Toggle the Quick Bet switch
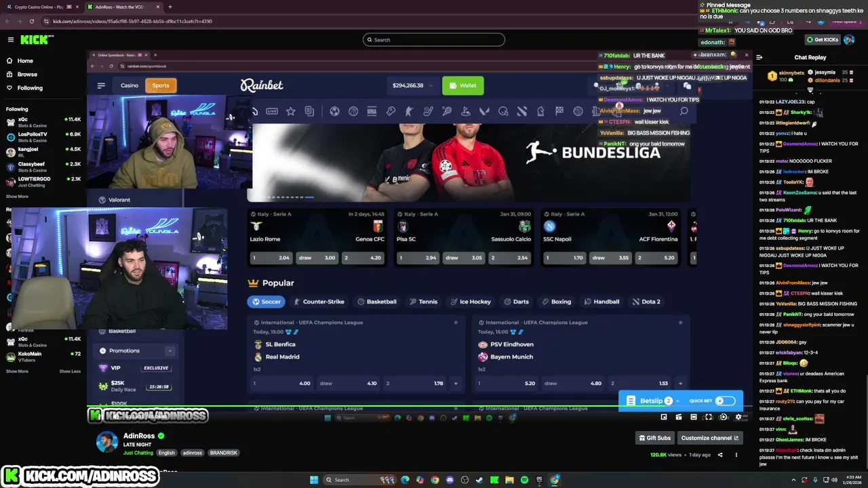 [x=725, y=401]
